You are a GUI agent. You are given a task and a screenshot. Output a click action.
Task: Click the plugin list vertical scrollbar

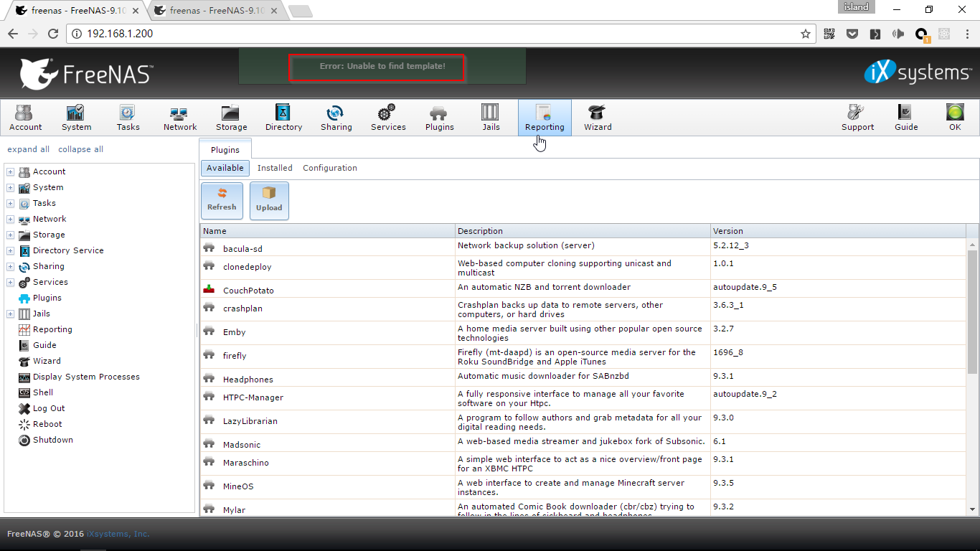tap(972, 311)
